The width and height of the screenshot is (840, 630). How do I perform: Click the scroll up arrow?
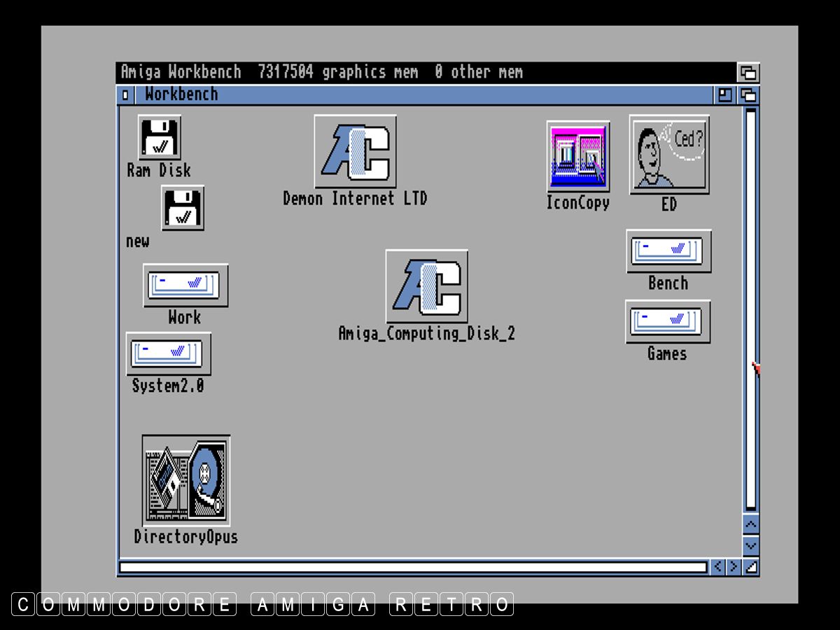pos(750,524)
